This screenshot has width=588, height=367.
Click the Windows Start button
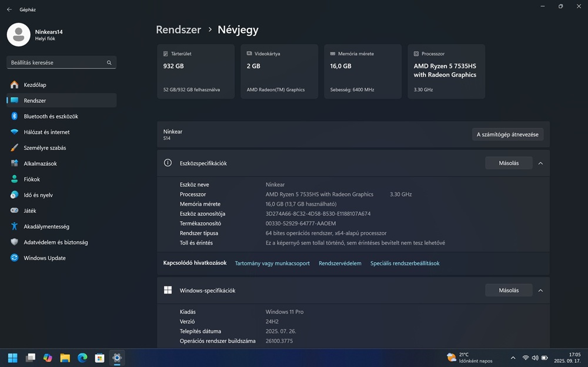coord(12,358)
